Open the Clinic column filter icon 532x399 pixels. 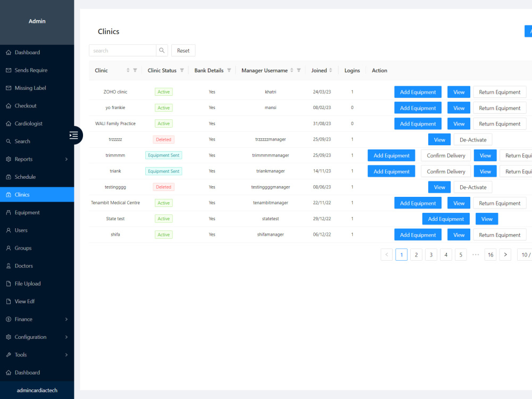pyautogui.click(x=135, y=70)
